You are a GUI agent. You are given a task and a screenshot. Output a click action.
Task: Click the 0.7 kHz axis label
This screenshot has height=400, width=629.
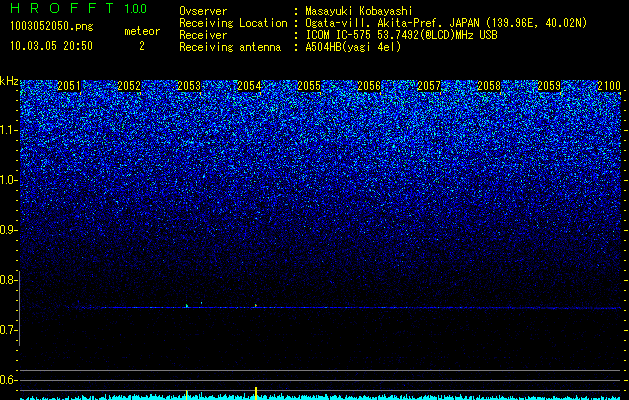click(x=9, y=330)
